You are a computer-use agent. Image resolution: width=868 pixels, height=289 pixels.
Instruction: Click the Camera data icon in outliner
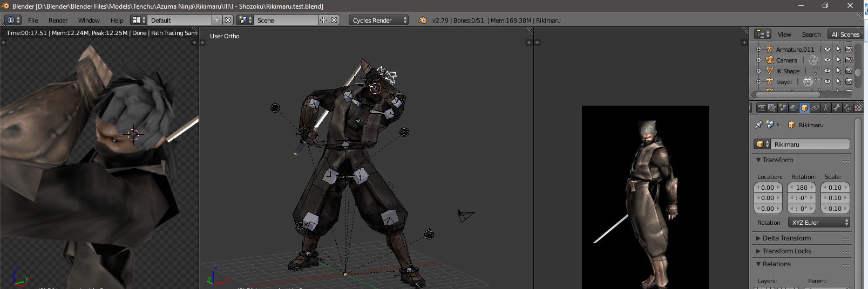[813, 60]
